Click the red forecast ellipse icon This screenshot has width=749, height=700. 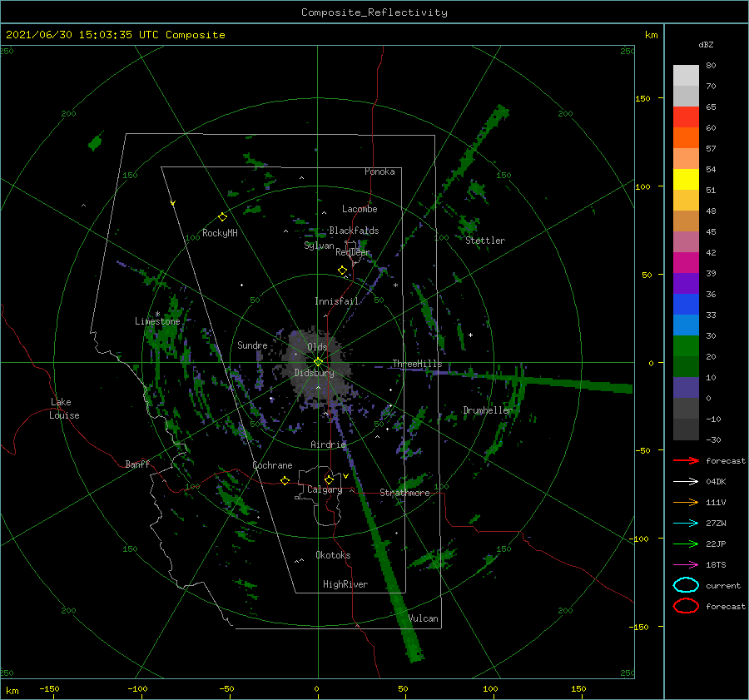point(686,606)
